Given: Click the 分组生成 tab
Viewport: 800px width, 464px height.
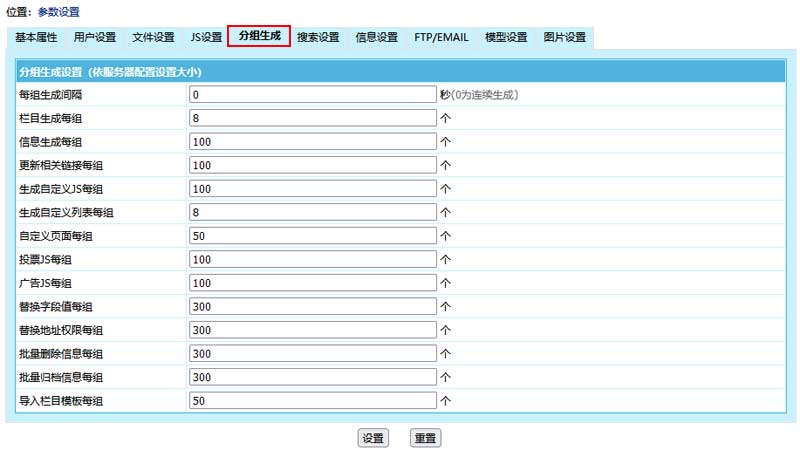Looking at the screenshot, I should click(259, 37).
